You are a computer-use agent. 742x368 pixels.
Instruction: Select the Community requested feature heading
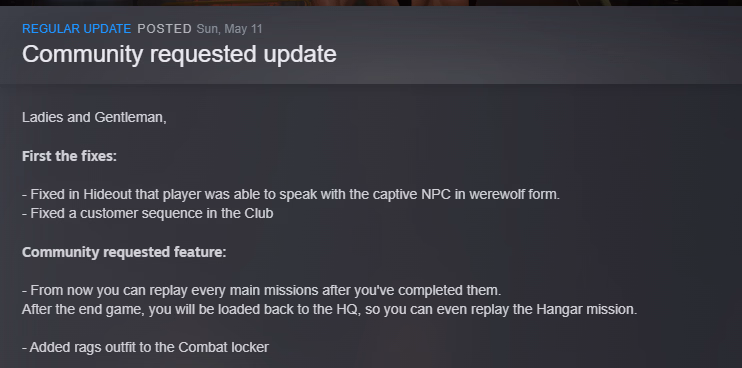pyautogui.click(x=124, y=252)
